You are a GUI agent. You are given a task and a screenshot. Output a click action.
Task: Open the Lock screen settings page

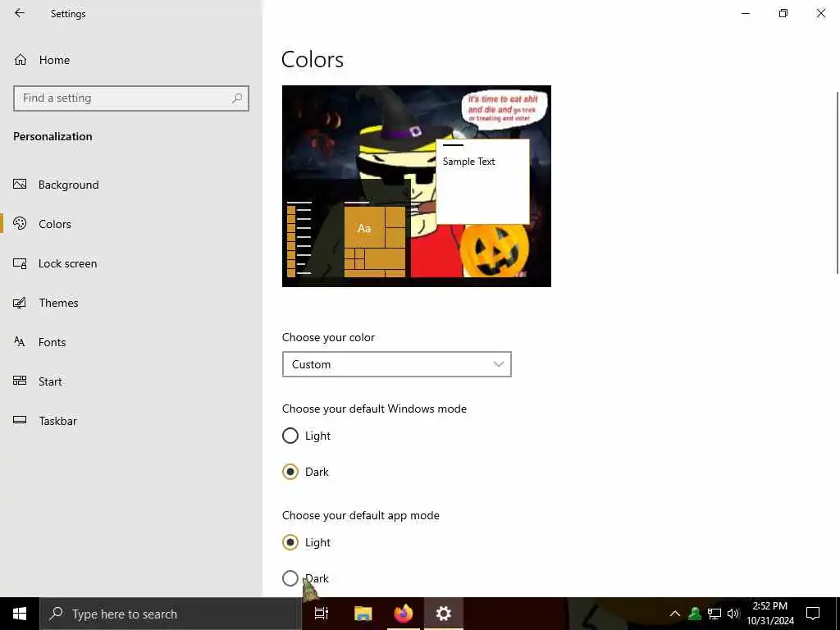coord(131,263)
